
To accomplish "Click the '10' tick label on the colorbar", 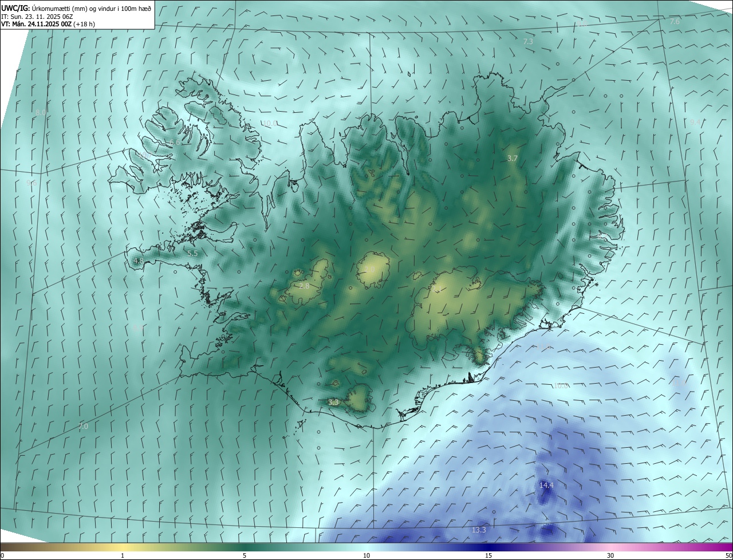I will (366, 555).
